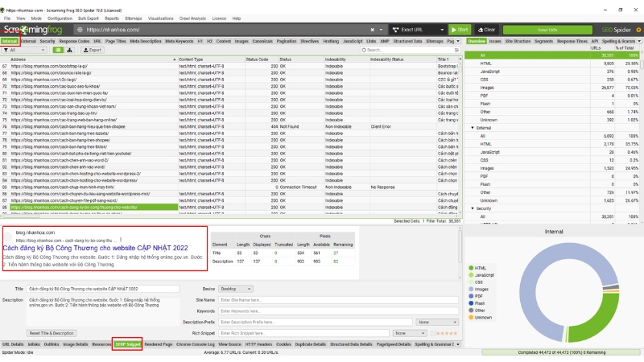Open the Rich Snippet None dropdown
Image resolution: width=644 pixels, height=362 pixels.
tap(410, 333)
